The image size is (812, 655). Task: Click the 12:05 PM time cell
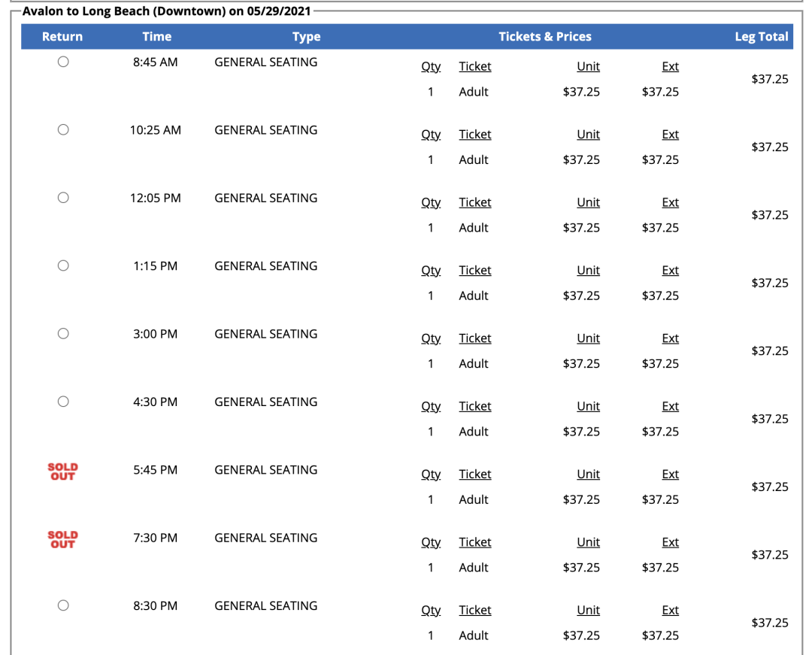point(156,198)
